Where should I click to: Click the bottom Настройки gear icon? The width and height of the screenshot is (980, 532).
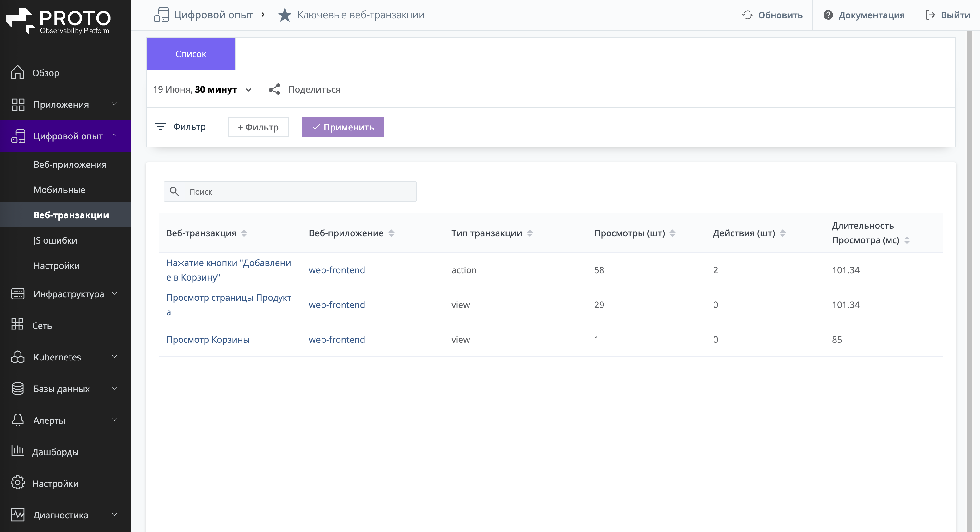point(17,483)
